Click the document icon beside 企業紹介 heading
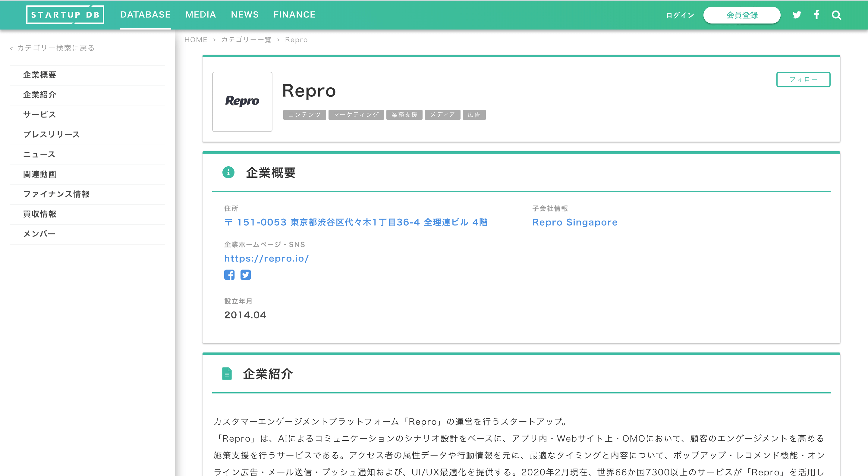This screenshot has width=868, height=476. point(228,373)
